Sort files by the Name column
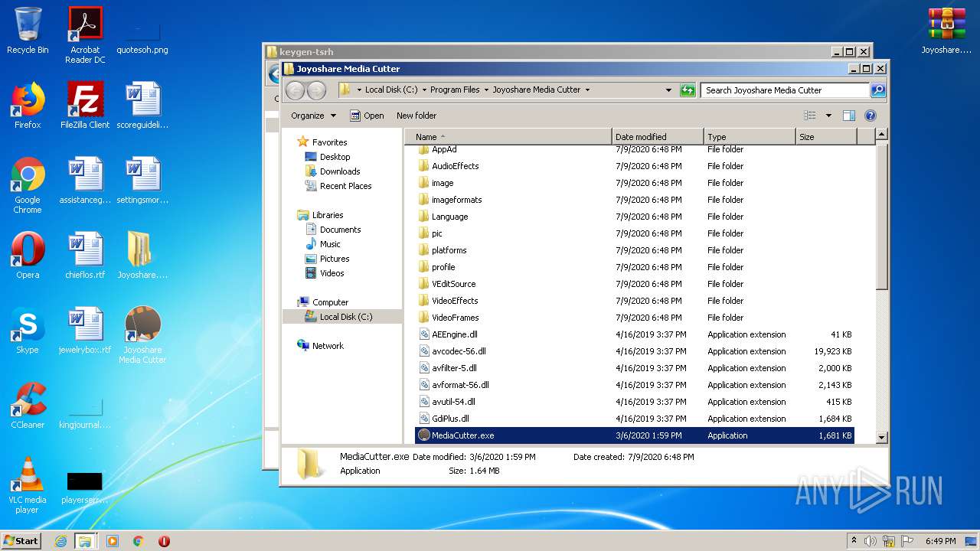Screen dimensions: 980x551 (508, 137)
